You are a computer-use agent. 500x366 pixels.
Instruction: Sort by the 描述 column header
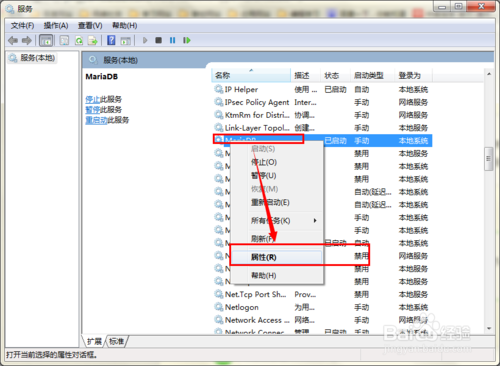pyautogui.click(x=306, y=75)
